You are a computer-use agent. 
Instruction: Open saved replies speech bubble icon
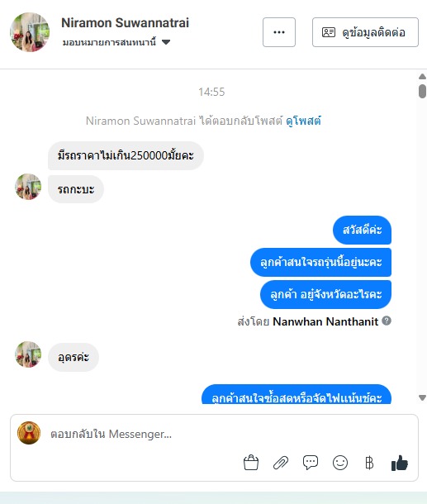tap(311, 463)
